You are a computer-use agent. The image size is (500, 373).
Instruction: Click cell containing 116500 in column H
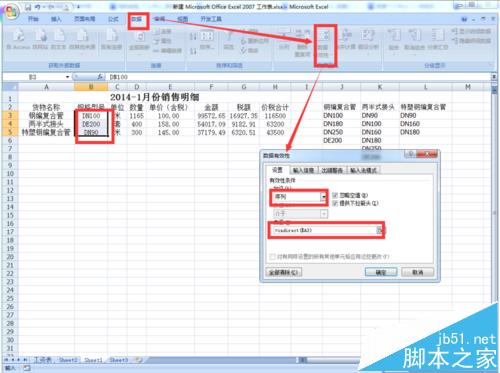click(x=275, y=116)
